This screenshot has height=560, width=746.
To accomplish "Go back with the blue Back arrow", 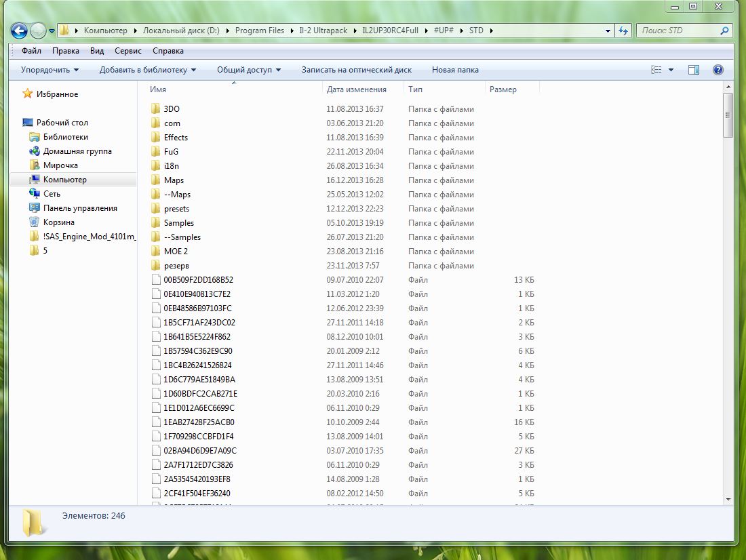I will 19,31.
